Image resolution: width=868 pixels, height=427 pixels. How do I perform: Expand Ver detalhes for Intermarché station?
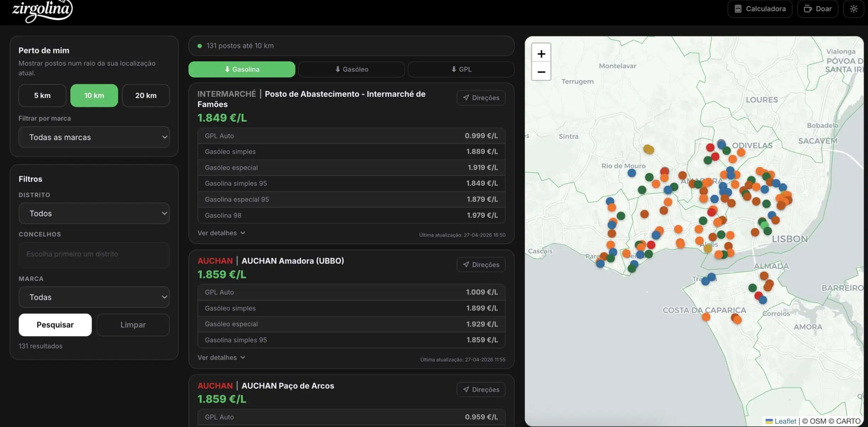pos(221,233)
